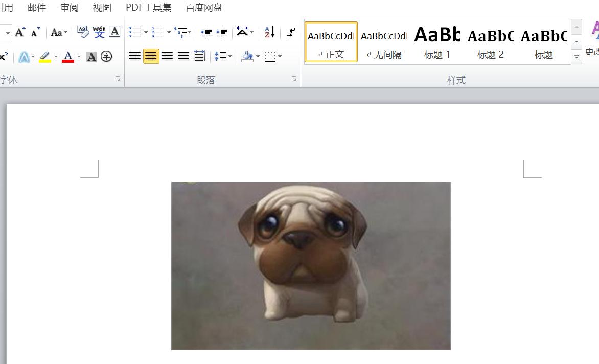Toggle Show/Hide paragraph marks
This screenshot has height=364, width=599.
coord(290,32)
